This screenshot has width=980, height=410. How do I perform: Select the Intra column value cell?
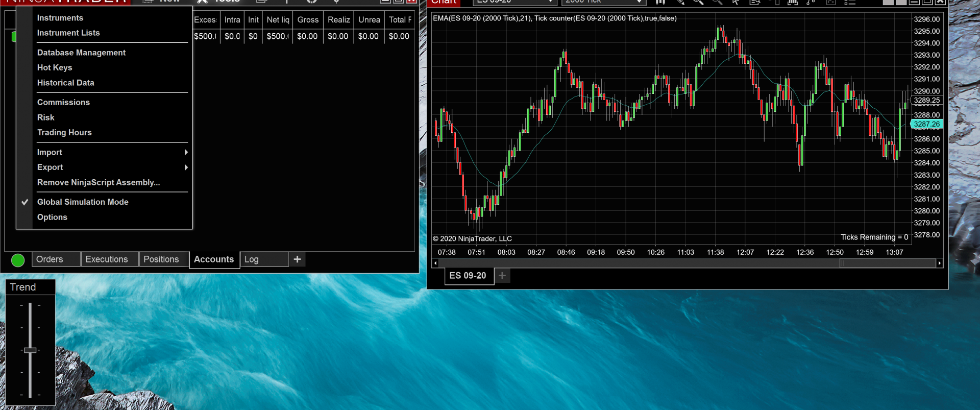(x=232, y=36)
